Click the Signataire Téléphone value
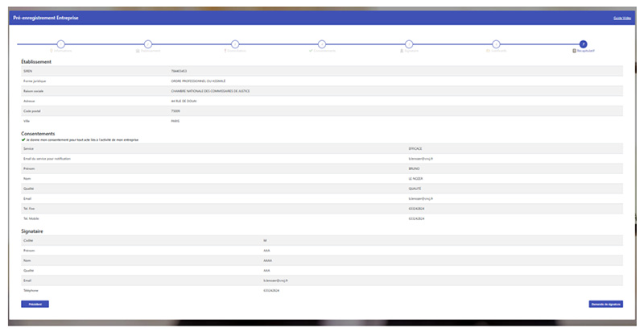 270,289
